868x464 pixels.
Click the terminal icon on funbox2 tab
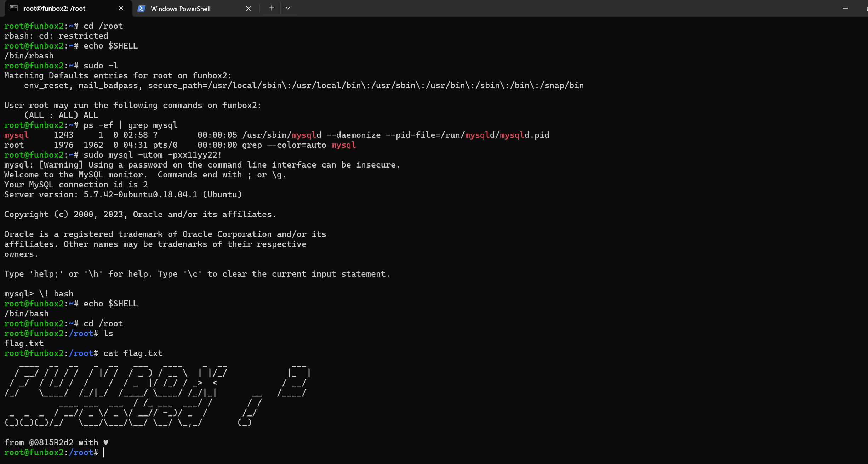point(13,8)
